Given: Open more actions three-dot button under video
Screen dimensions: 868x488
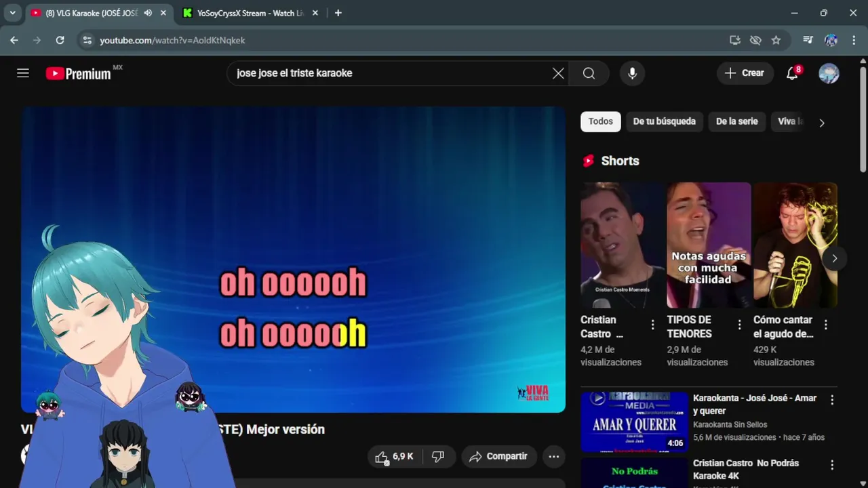Looking at the screenshot, I should pyautogui.click(x=554, y=457).
